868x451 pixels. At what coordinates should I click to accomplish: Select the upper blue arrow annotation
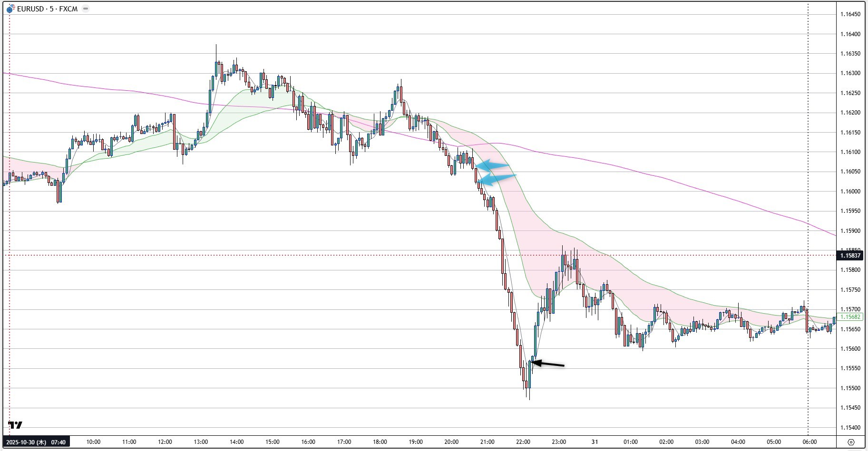[493, 166]
